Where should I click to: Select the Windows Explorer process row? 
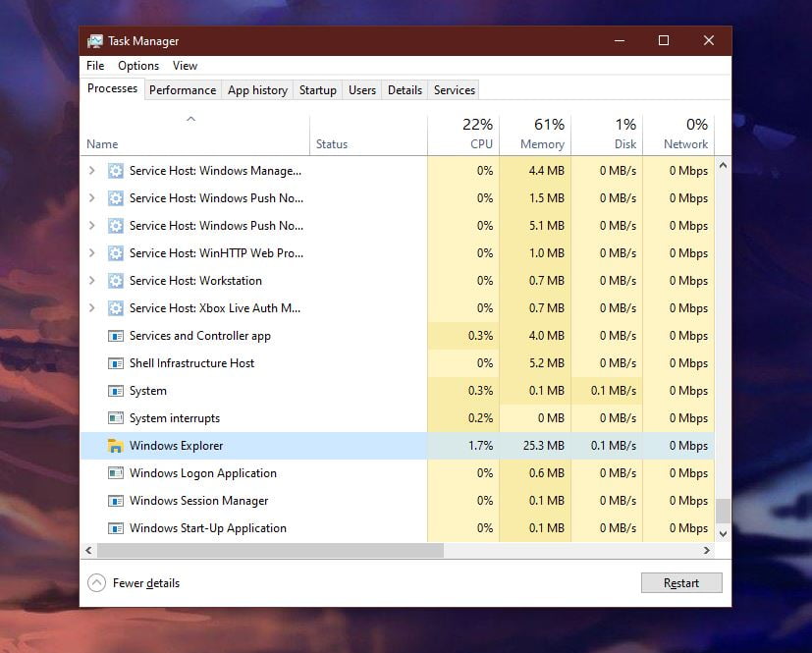(398, 446)
